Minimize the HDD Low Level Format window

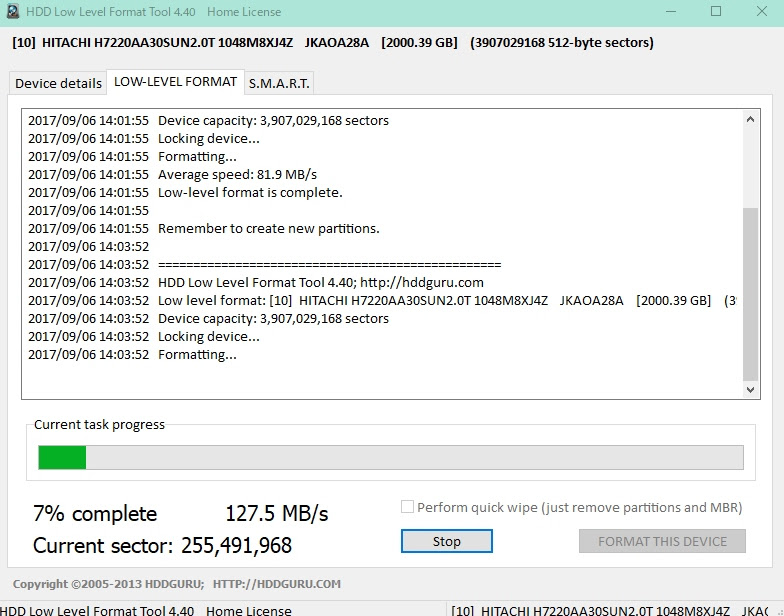coord(668,12)
